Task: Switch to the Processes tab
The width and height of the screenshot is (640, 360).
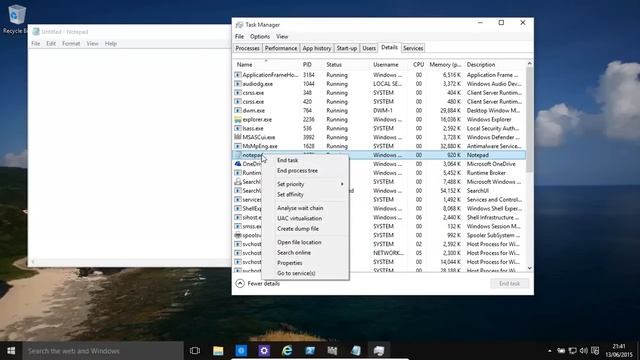Action: point(247,48)
